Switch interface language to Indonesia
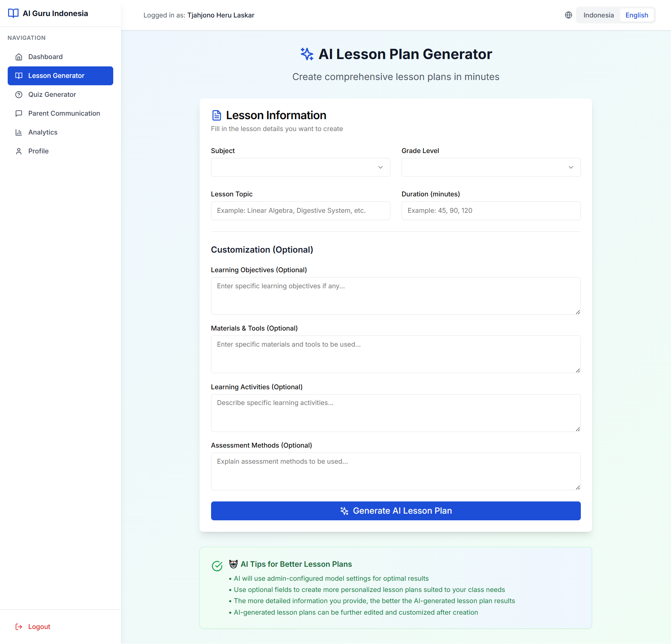The image size is (671, 644). [598, 15]
